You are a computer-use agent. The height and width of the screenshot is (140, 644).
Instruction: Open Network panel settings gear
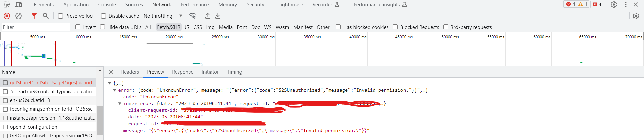point(636,16)
